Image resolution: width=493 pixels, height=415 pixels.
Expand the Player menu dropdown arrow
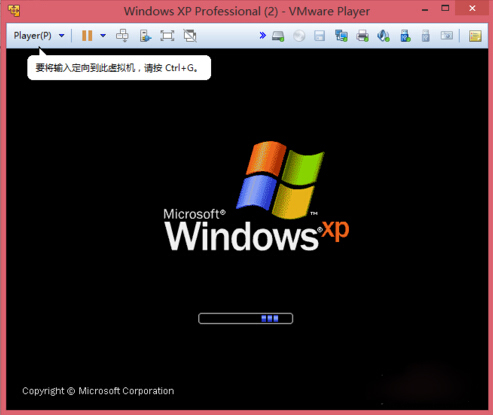point(62,35)
